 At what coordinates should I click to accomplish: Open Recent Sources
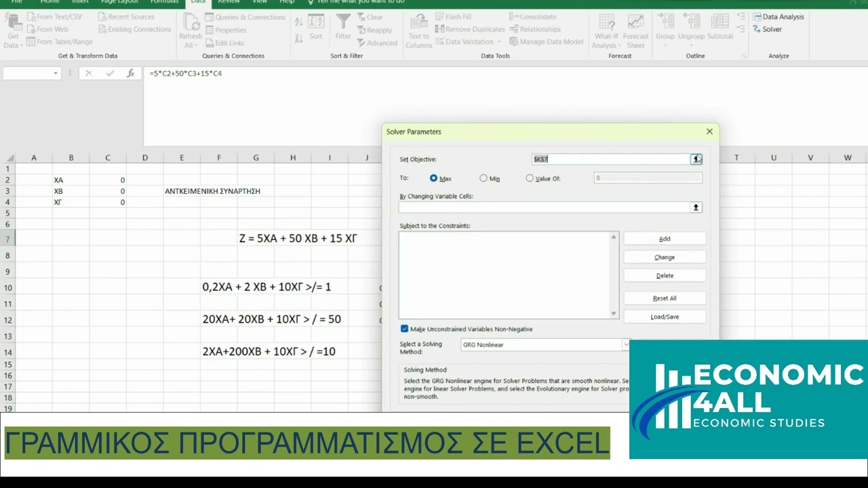(x=126, y=17)
